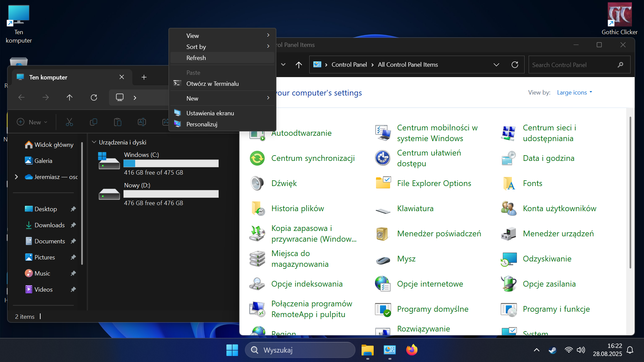Click the Up arrow in Ten komputer window
The height and width of the screenshot is (362, 644).
click(x=69, y=98)
